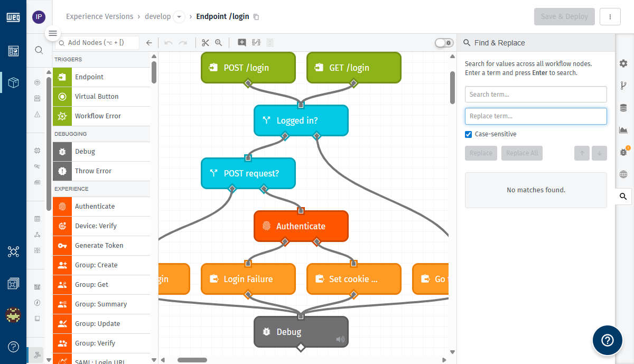The width and height of the screenshot is (634, 364).
Task: Open the globals globe icon tab
Action: point(623,174)
